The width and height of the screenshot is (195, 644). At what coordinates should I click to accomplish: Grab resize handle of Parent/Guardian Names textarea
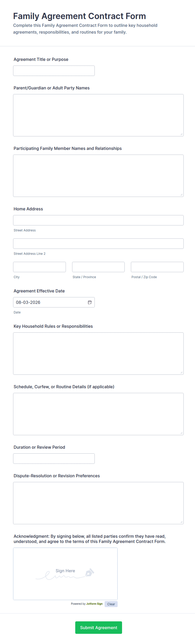(x=182, y=134)
